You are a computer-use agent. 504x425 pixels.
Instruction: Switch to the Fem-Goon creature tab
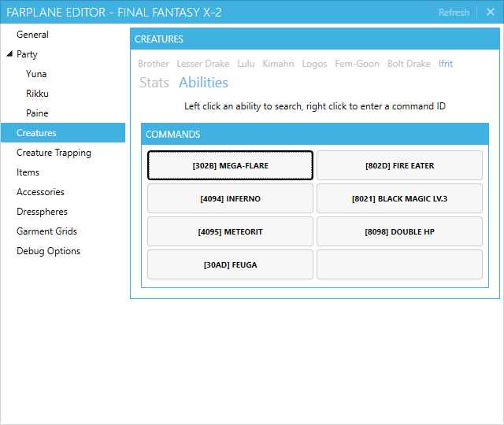[x=357, y=64]
